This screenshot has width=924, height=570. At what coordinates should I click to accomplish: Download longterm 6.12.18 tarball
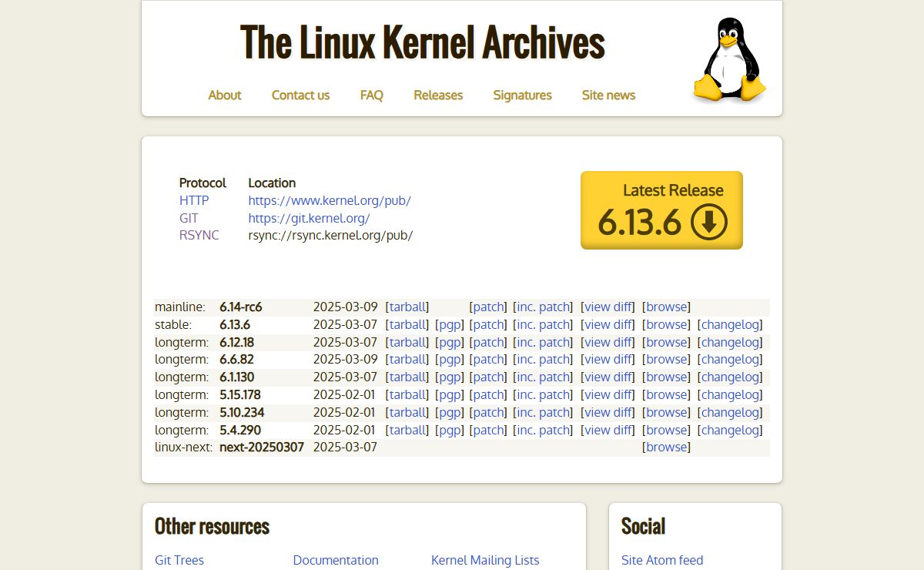coord(407,342)
